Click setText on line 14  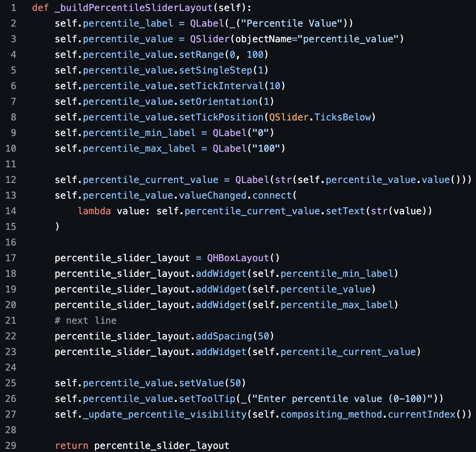(345, 211)
